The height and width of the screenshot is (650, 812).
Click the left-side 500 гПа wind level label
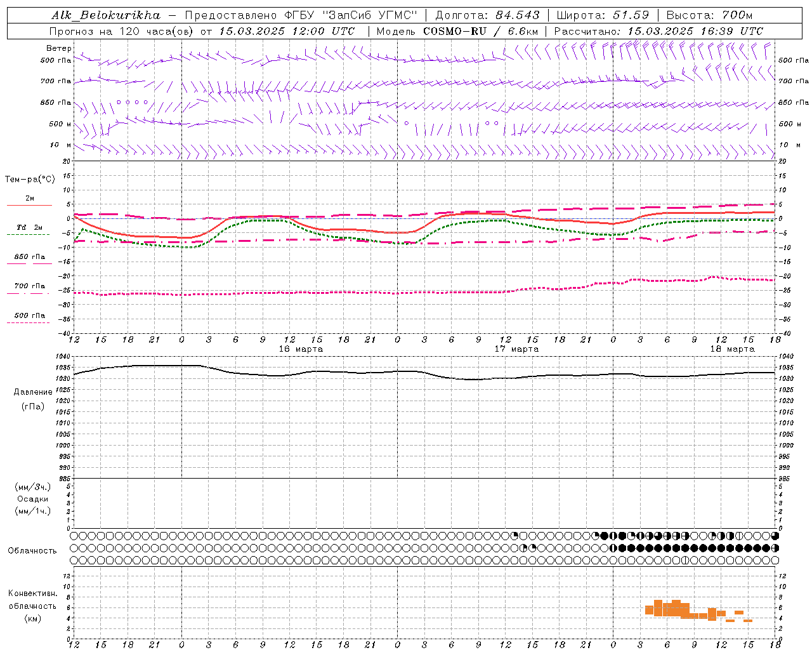click(x=56, y=61)
